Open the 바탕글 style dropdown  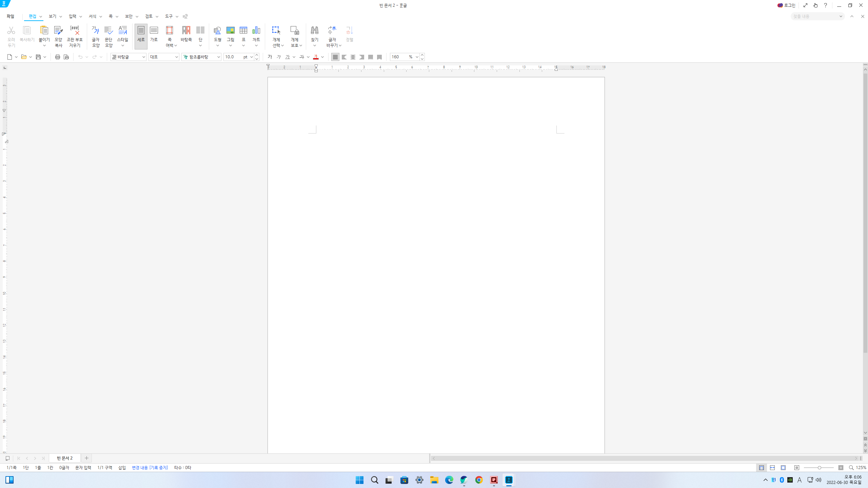point(143,57)
